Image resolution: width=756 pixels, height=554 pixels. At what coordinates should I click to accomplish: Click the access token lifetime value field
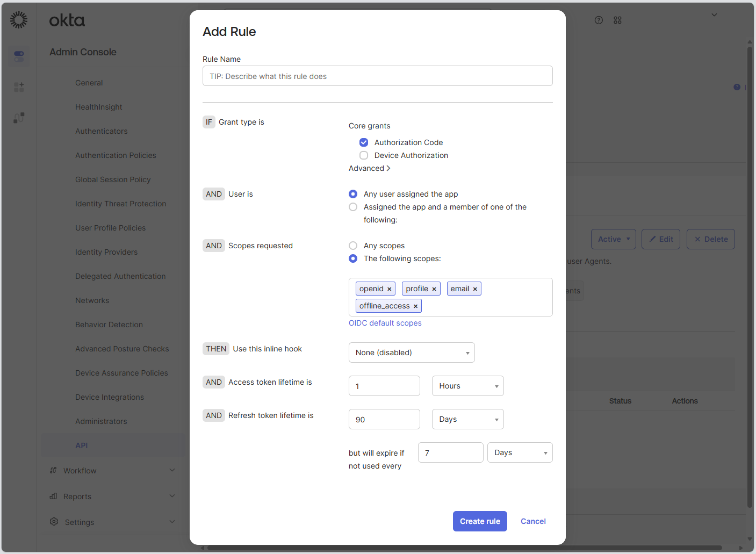click(384, 386)
